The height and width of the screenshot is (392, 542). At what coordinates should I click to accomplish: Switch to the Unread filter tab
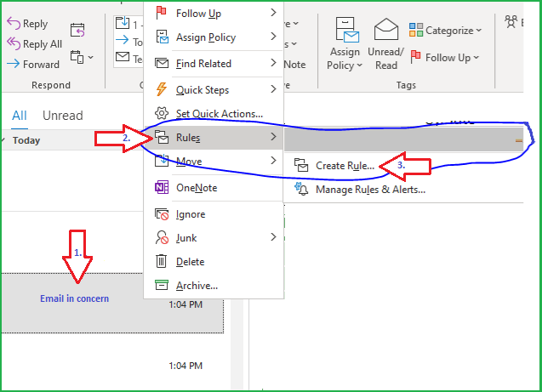(63, 116)
